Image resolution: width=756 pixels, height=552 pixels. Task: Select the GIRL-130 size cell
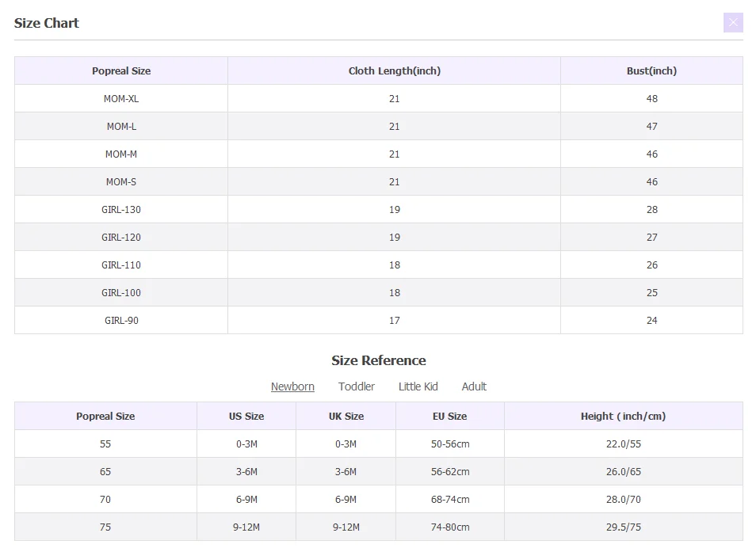(121, 209)
